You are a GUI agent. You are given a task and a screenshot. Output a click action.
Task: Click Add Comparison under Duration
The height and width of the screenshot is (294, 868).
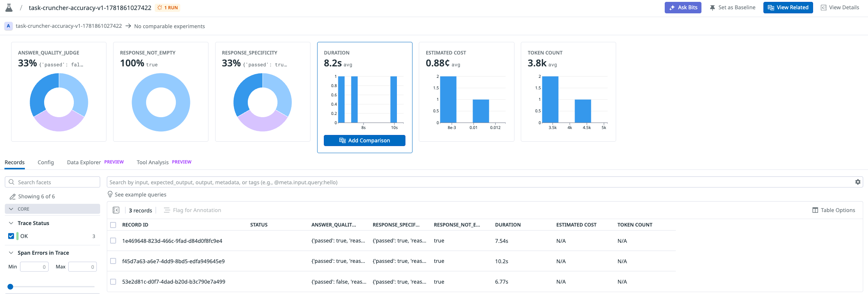365,141
